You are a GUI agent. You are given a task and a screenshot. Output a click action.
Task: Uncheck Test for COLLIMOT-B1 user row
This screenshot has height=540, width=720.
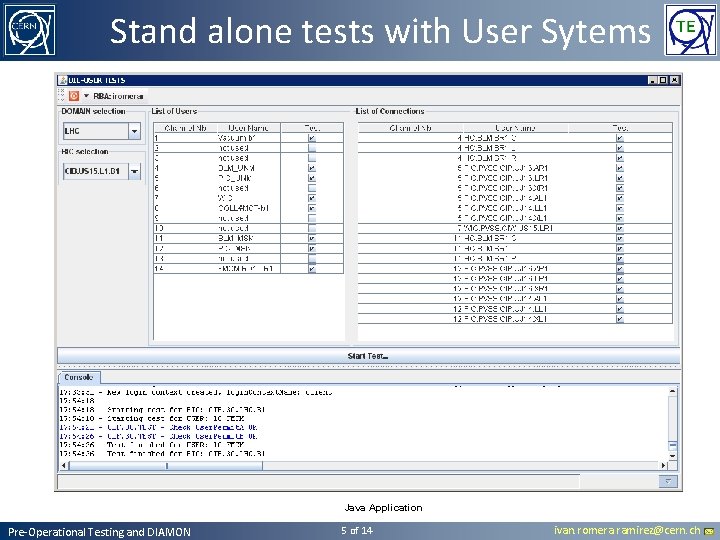point(312,208)
